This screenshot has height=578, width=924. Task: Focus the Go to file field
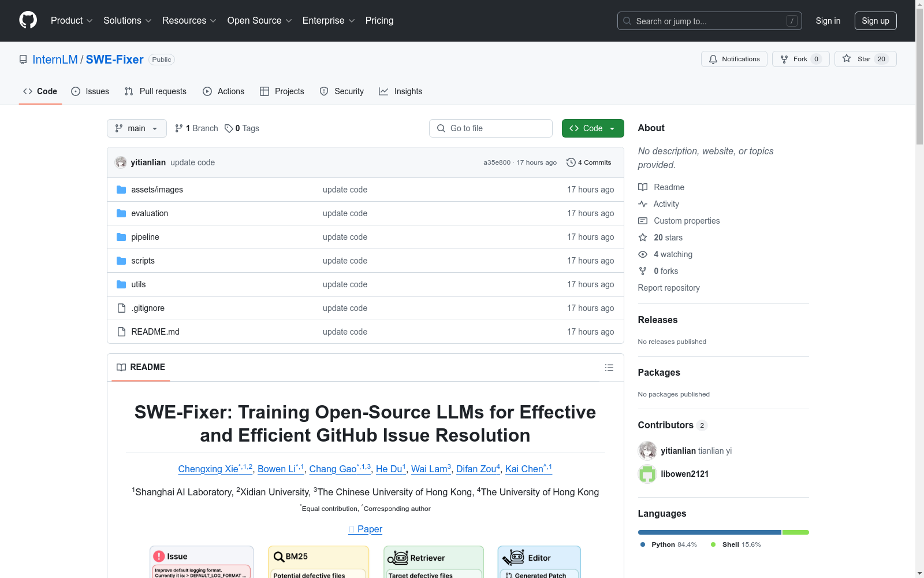pyautogui.click(x=491, y=128)
